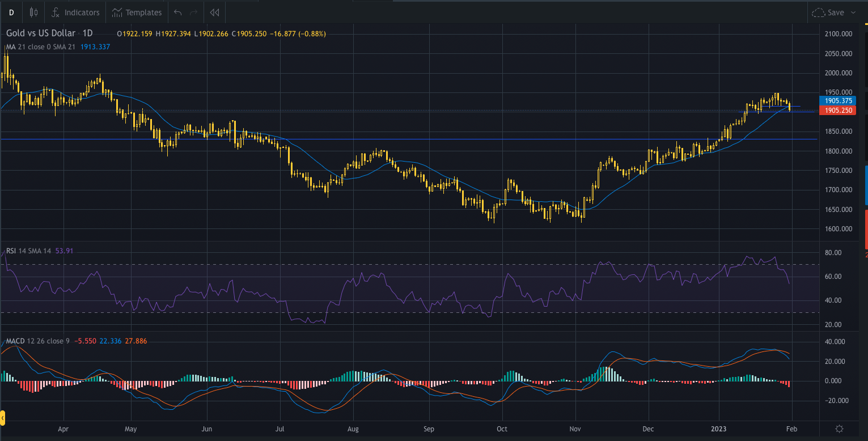Image resolution: width=868 pixels, height=441 pixels.
Task: Click the MA value 1913.337
Action: pos(95,46)
